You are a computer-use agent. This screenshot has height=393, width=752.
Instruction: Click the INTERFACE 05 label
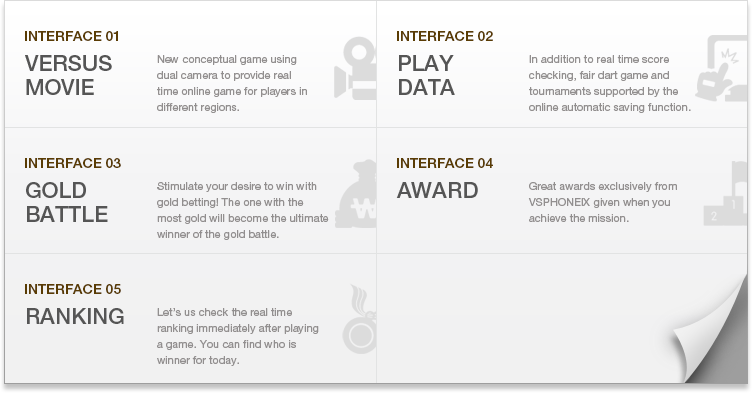[72, 289]
